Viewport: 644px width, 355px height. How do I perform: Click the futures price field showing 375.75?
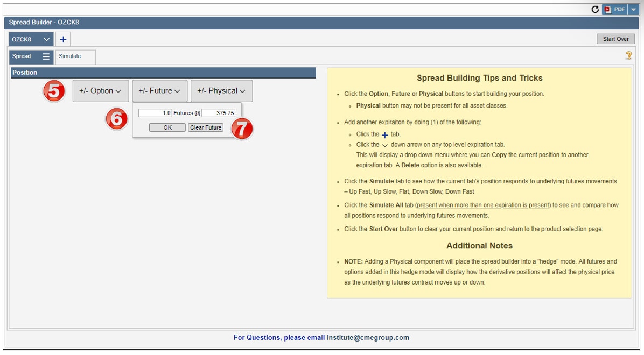[x=218, y=113]
